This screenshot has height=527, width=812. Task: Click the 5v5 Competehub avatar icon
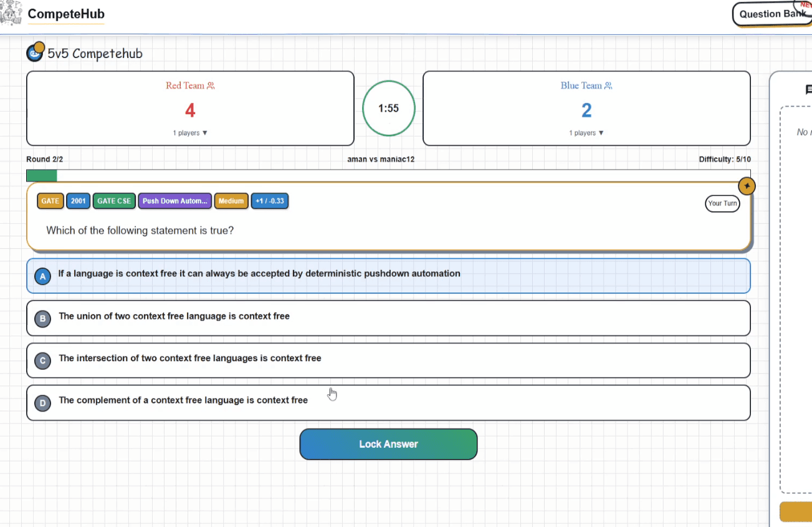point(35,53)
